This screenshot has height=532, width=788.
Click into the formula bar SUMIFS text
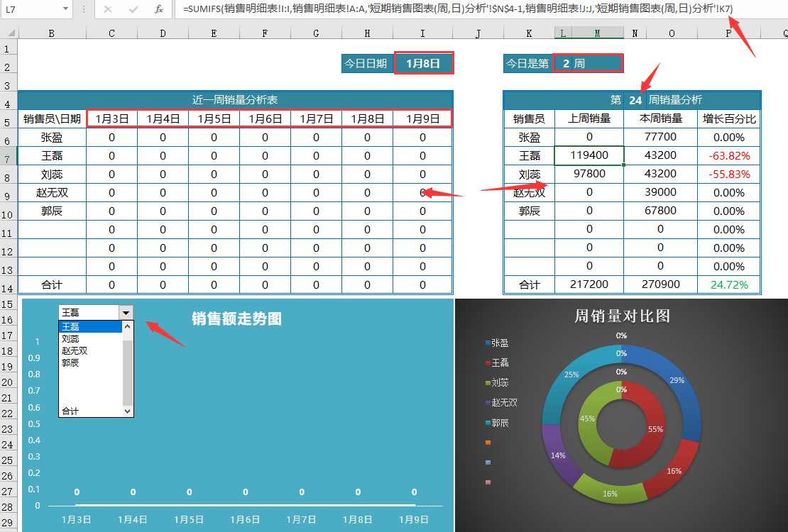457,9
